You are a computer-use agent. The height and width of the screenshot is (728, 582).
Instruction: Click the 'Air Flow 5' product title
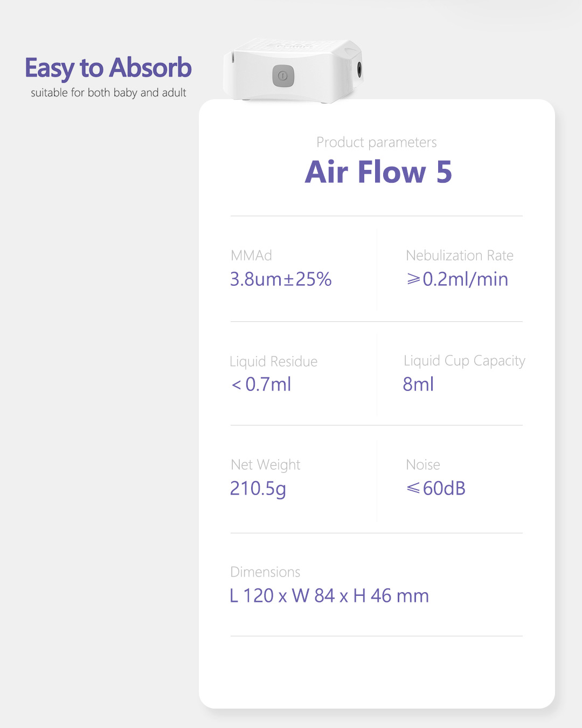pos(378,172)
